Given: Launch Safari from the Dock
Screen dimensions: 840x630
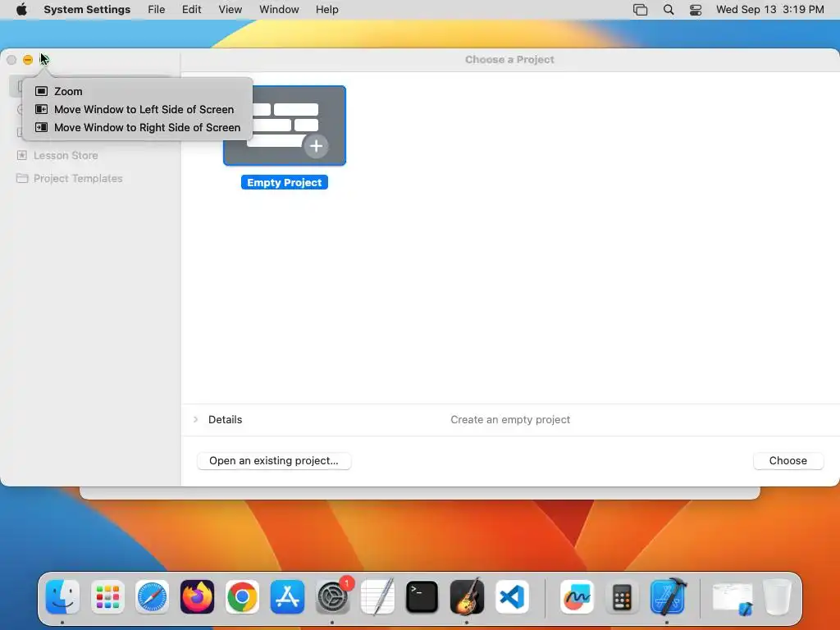Looking at the screenshot, I should pyautogui.click(x=152, y=597).
